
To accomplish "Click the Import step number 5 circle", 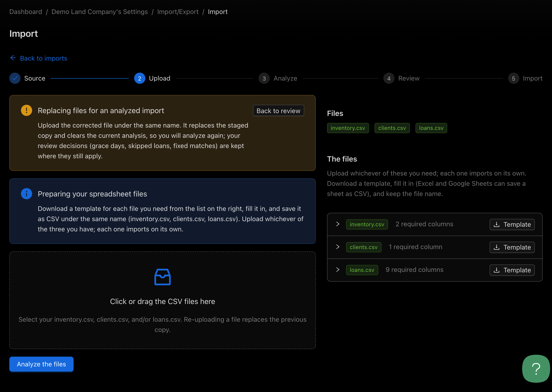I will [514, 78].
